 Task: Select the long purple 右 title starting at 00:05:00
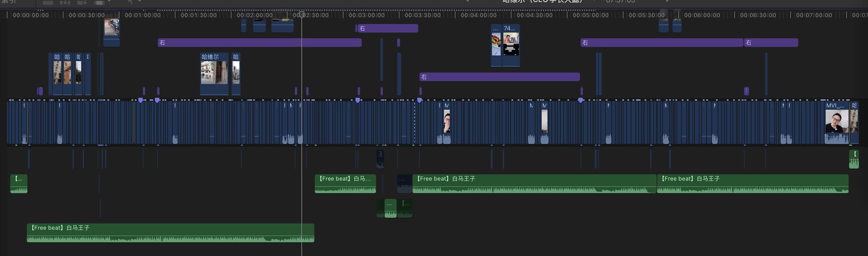(661, 43)
